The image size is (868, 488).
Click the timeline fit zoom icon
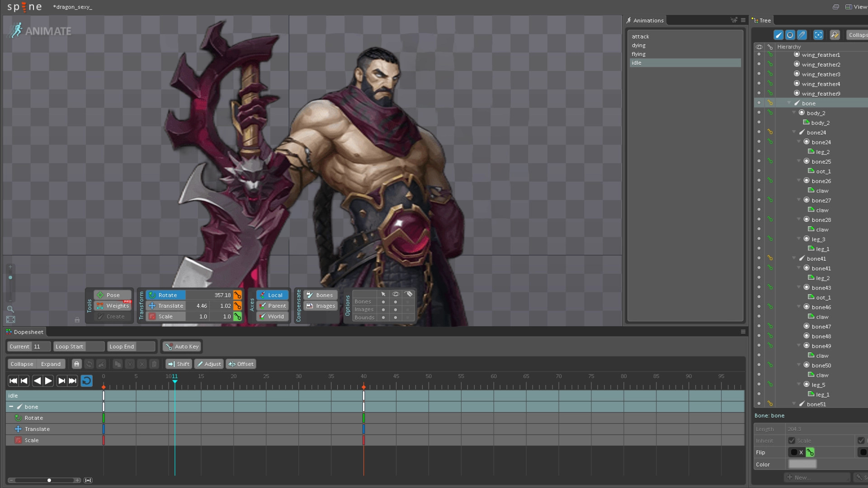[x=88, y=480]
